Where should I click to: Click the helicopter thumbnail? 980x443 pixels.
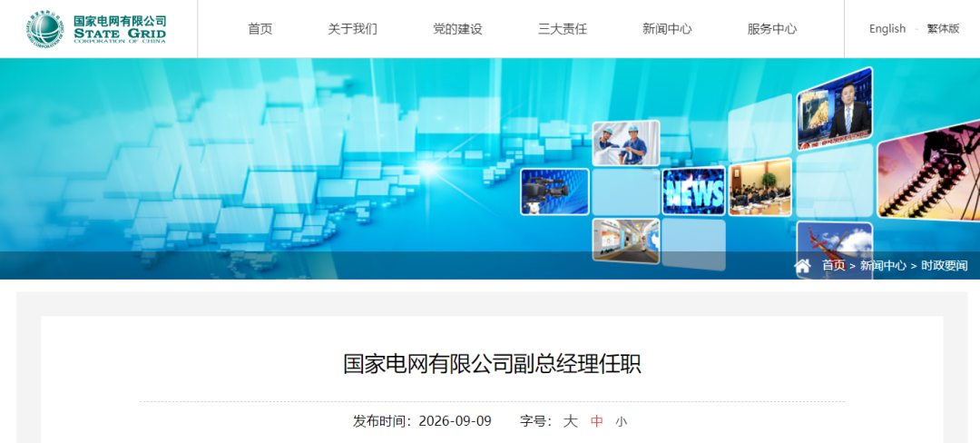click(835, 250)
